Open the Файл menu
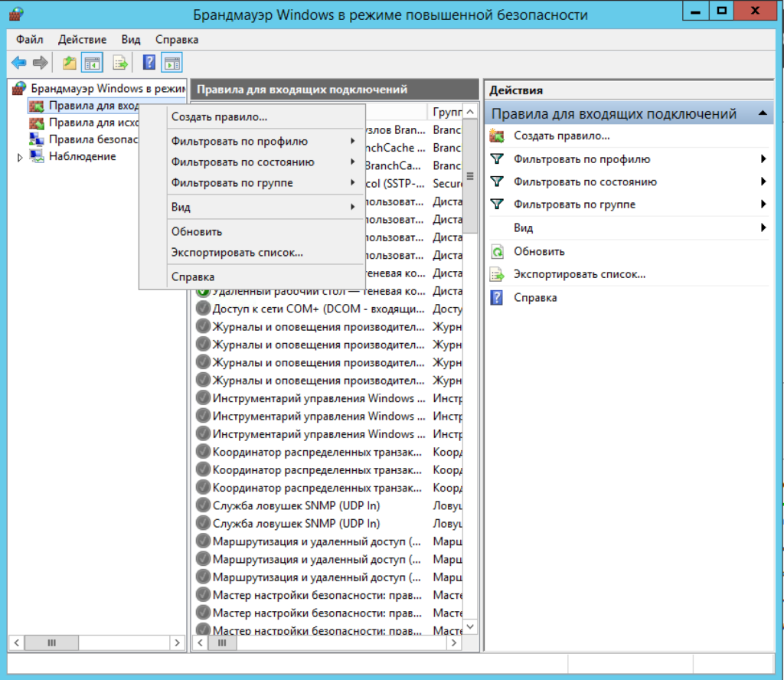 pyautogui.click(x=30, y=40)
